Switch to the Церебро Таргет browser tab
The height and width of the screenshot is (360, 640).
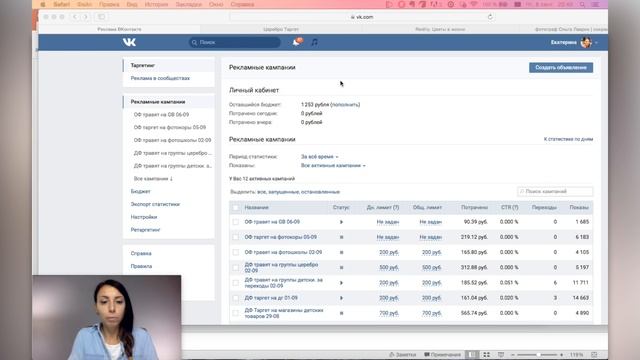click(281, 29)
